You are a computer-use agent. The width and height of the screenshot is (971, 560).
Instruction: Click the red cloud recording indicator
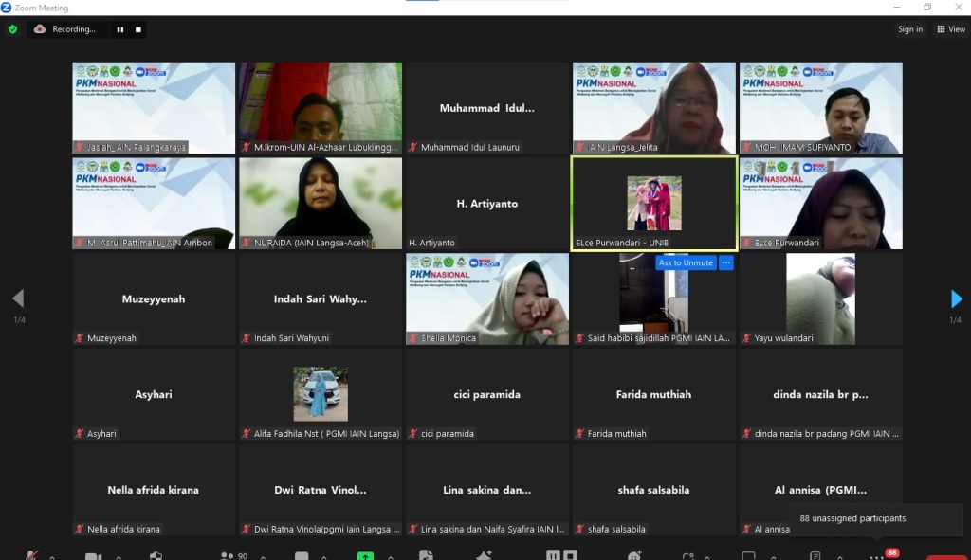[40, 29]
